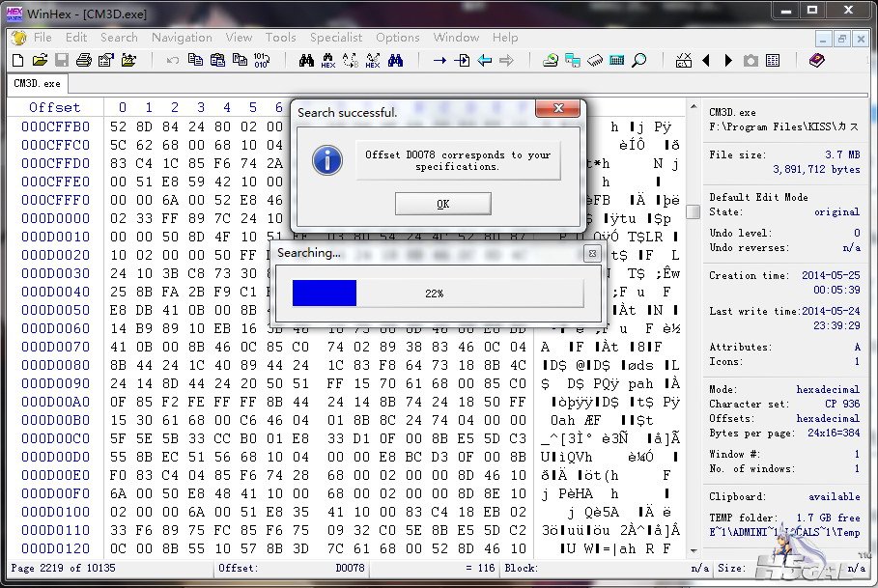
Task: Click the blue Back arrow icon
Action: (485, 61)
